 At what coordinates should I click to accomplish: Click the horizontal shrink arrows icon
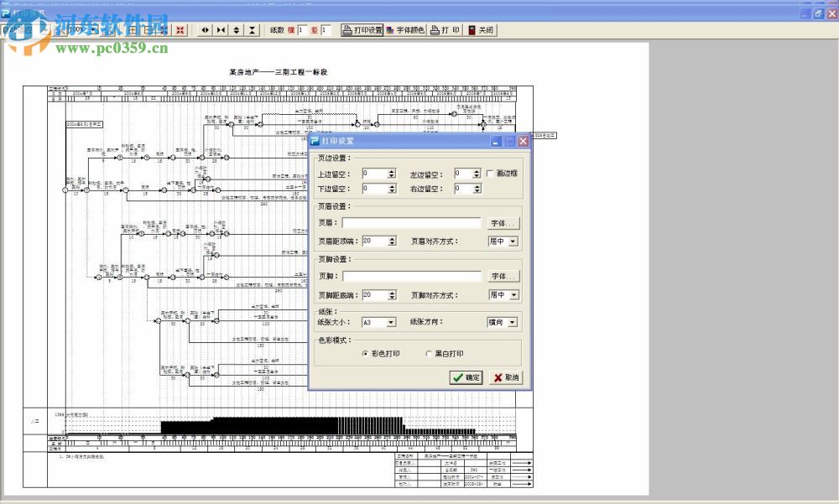click(221, 30)
